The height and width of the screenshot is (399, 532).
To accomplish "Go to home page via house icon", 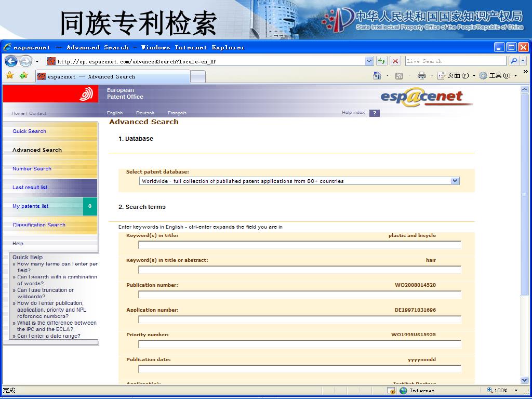I will (377, 76).
